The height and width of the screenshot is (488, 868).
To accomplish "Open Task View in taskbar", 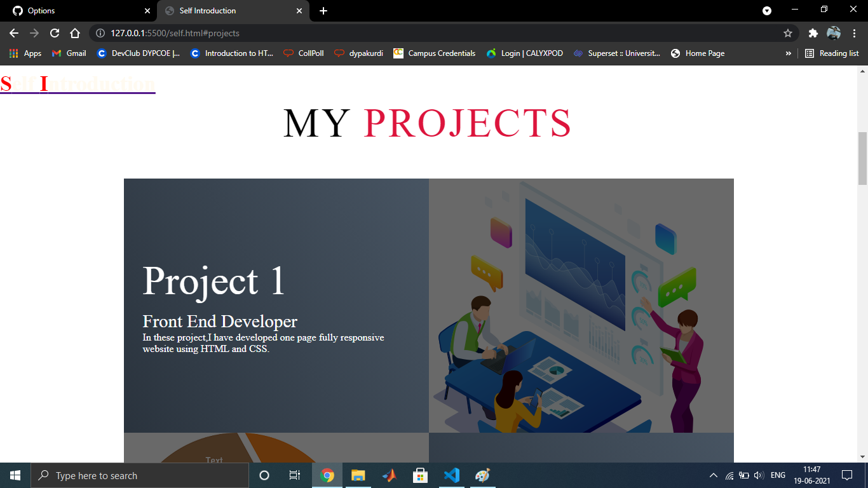I will click(295, 475).
